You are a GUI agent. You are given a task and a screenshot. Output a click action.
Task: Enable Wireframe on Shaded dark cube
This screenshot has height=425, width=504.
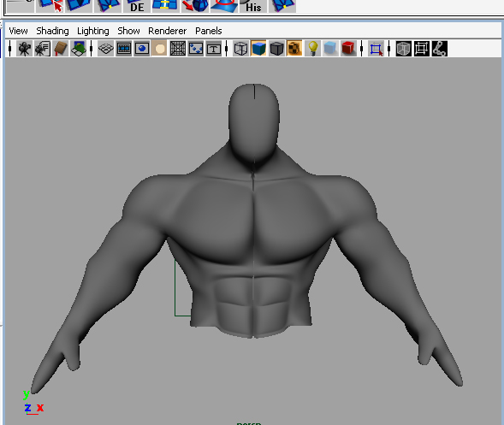click(276, 49)
